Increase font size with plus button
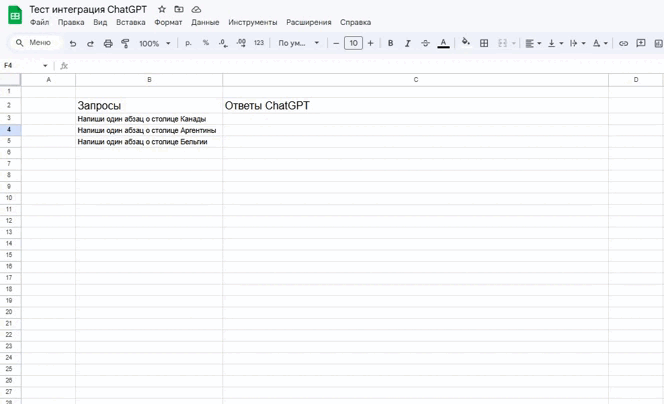The image size is (664, 404). (371, 43)
